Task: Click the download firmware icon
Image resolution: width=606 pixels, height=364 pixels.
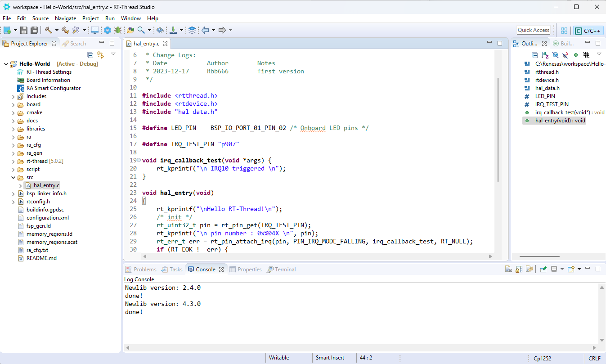Action: point(173,30)
